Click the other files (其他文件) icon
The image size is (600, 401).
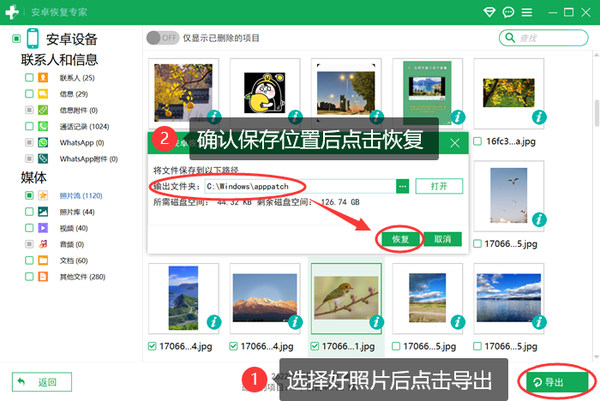(x=43, y=277)
